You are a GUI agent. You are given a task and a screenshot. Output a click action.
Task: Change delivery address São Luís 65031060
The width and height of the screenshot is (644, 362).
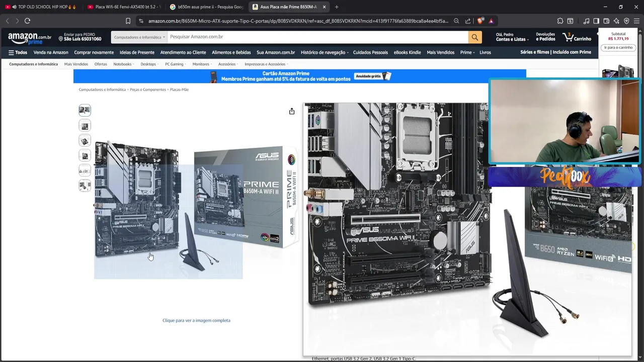point(80,37)
